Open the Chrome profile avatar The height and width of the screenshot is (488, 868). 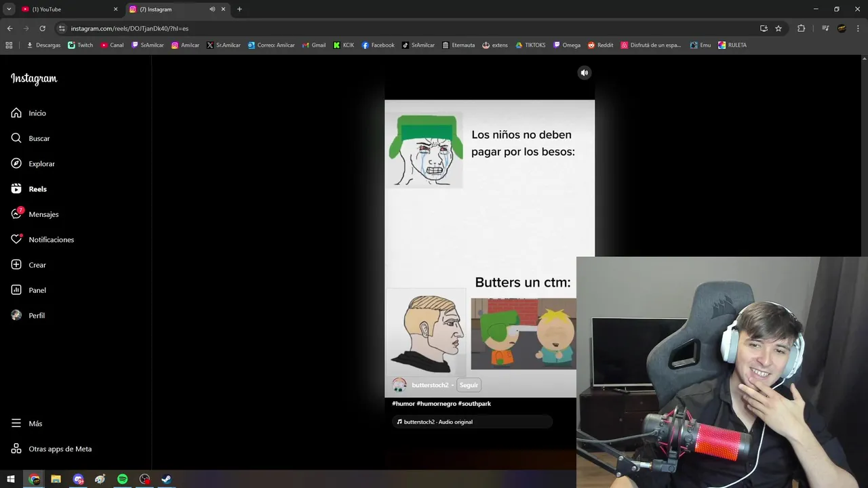[842, 28]
